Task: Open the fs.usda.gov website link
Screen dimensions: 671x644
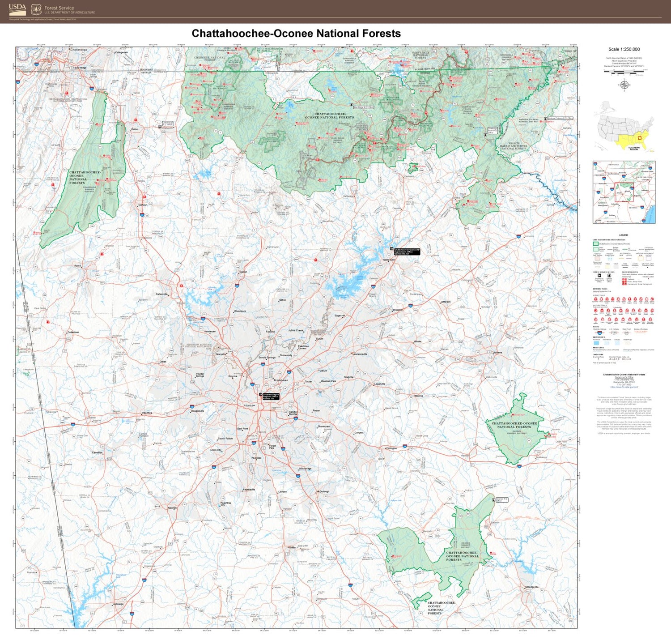Action: [624, 387]
